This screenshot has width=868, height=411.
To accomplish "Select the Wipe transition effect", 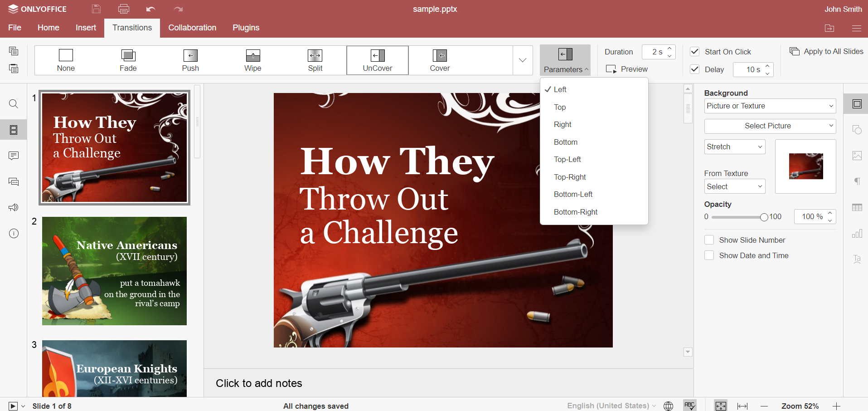I will [x=252, y=60].
